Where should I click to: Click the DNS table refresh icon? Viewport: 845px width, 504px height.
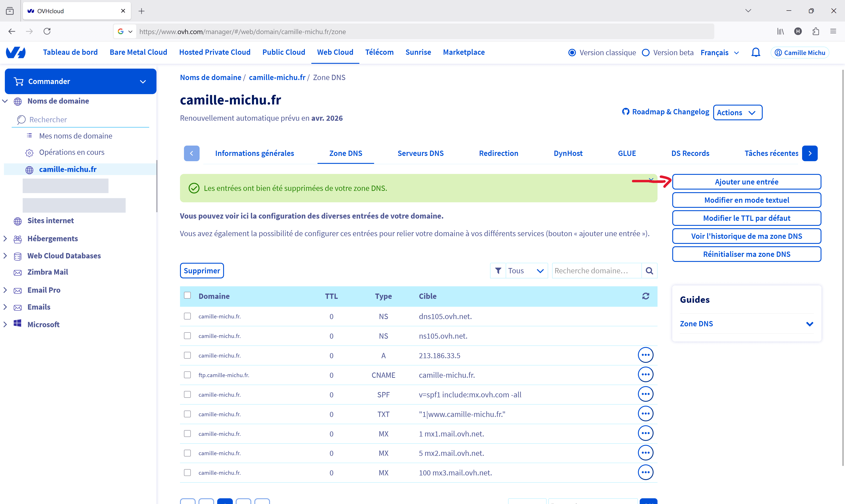[x=646, y=296]
